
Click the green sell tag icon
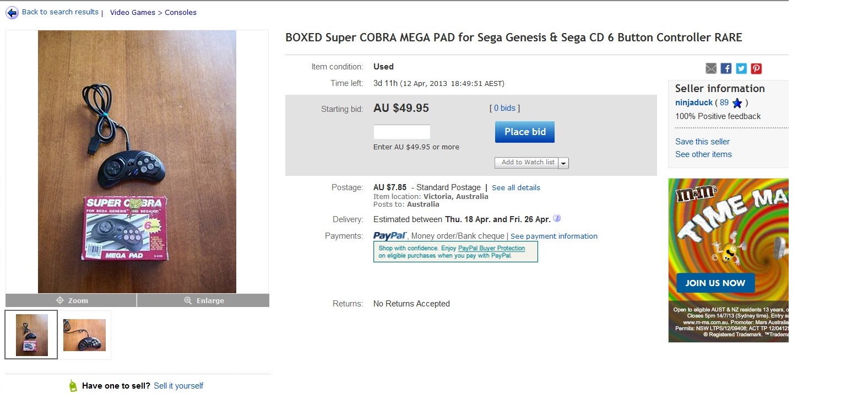73,386
